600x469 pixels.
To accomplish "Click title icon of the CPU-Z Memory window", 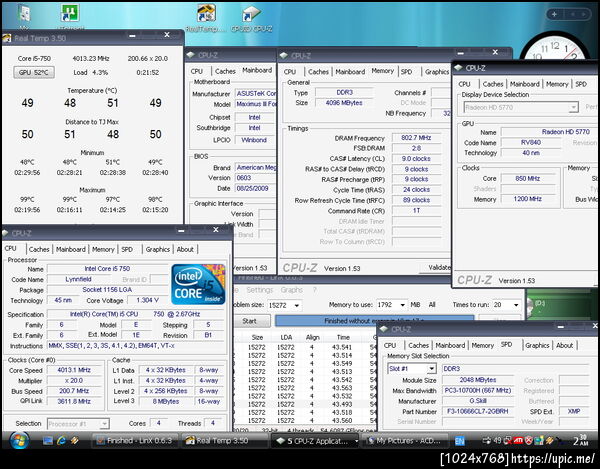I will [284, 56].
